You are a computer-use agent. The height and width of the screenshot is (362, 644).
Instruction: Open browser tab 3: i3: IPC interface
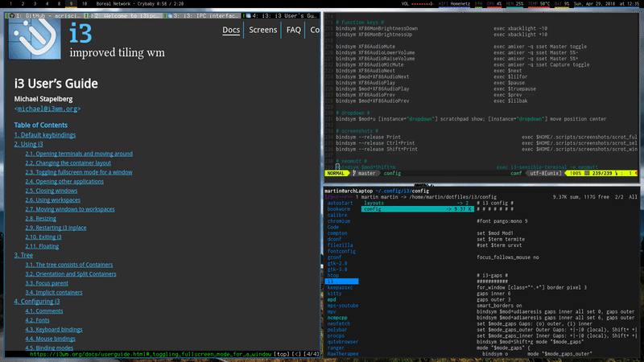point(203,15)
